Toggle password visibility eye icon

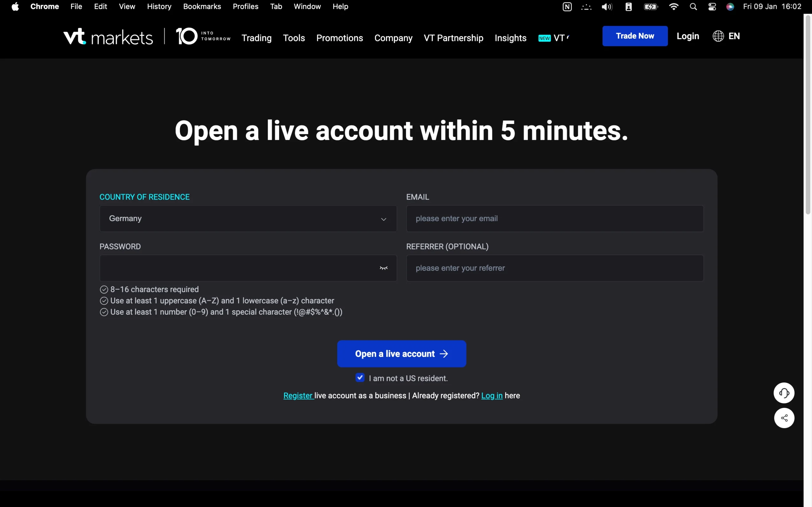(x=383, y=268)
